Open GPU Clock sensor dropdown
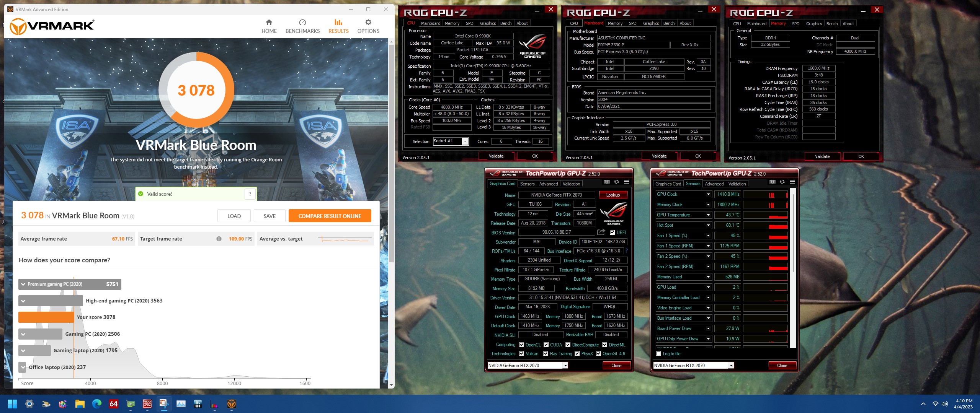 pos(708,194)
